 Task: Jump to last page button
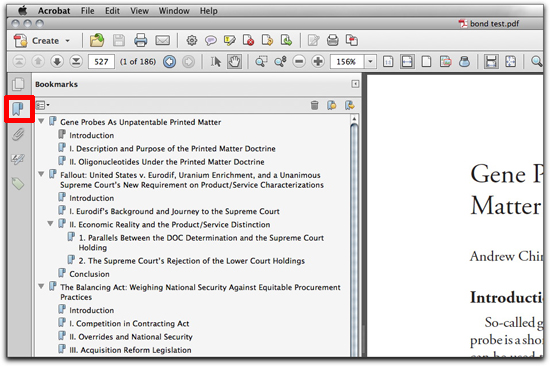76,62
